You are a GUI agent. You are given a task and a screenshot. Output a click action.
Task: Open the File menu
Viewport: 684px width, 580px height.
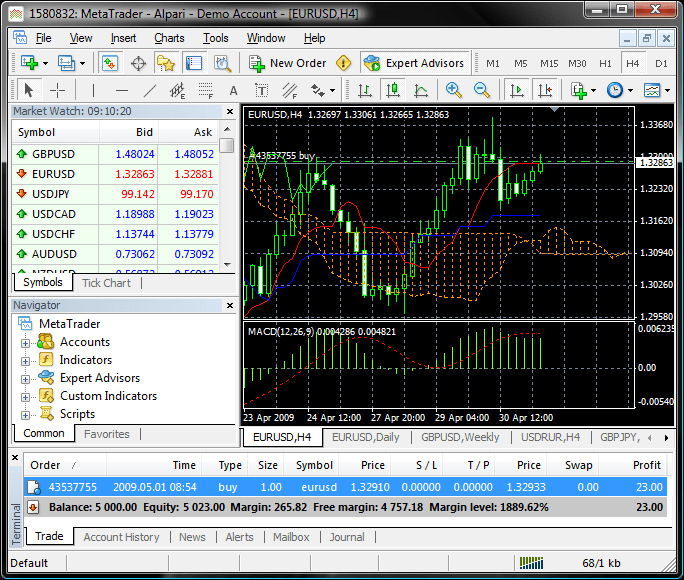pos(44,38)
